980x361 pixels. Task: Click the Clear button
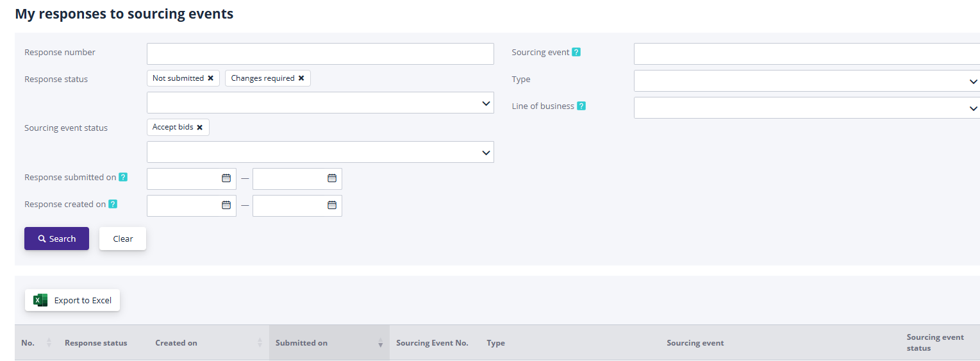(122, 239)
